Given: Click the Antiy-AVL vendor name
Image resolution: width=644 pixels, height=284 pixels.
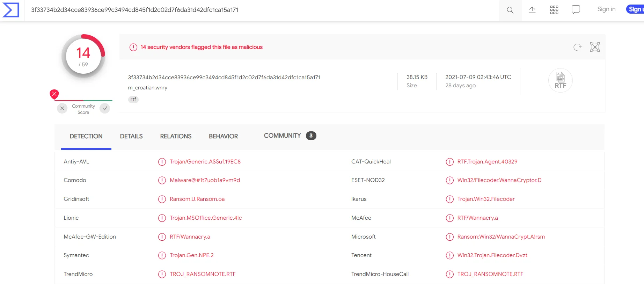Looking at the screenshot, I should point(76,162).
